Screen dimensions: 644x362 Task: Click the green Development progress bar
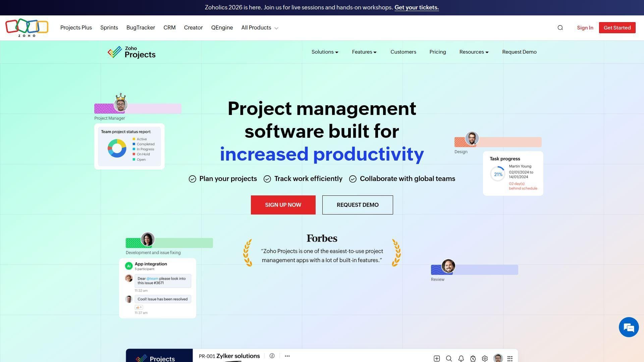coord(169,243)
